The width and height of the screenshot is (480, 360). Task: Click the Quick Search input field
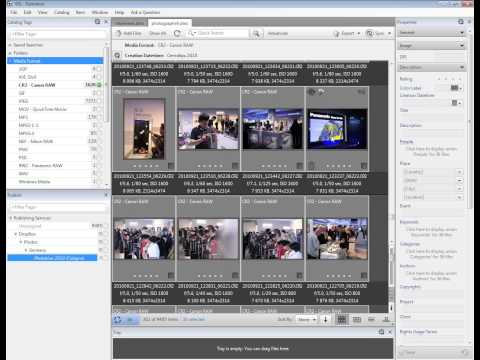(x=223, y=33)
